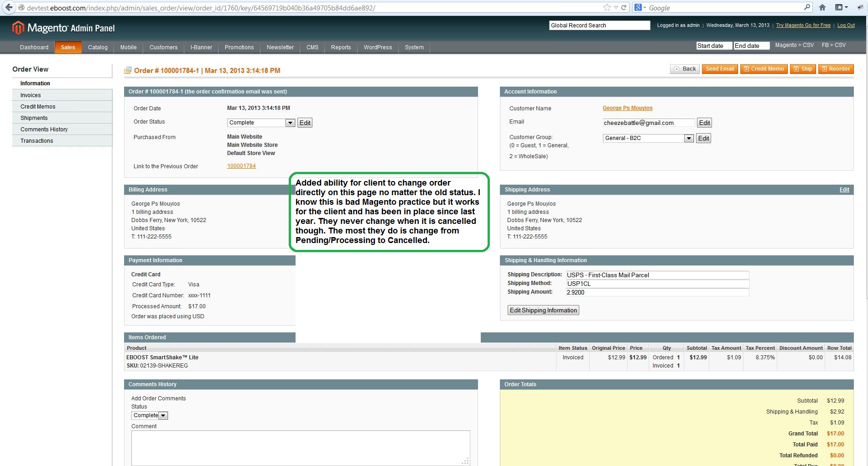868x466 pixels.
Task: Open the Promotions menu
Action: point(239,47)
